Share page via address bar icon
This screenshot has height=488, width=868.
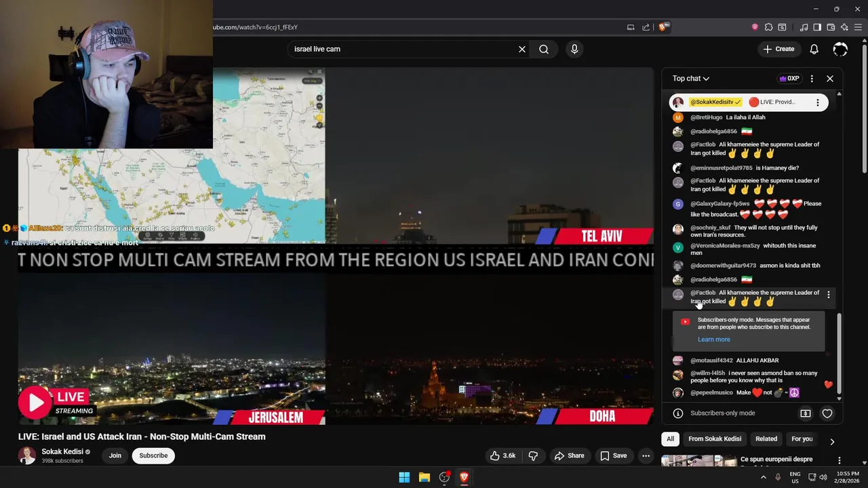click(646, 27)
